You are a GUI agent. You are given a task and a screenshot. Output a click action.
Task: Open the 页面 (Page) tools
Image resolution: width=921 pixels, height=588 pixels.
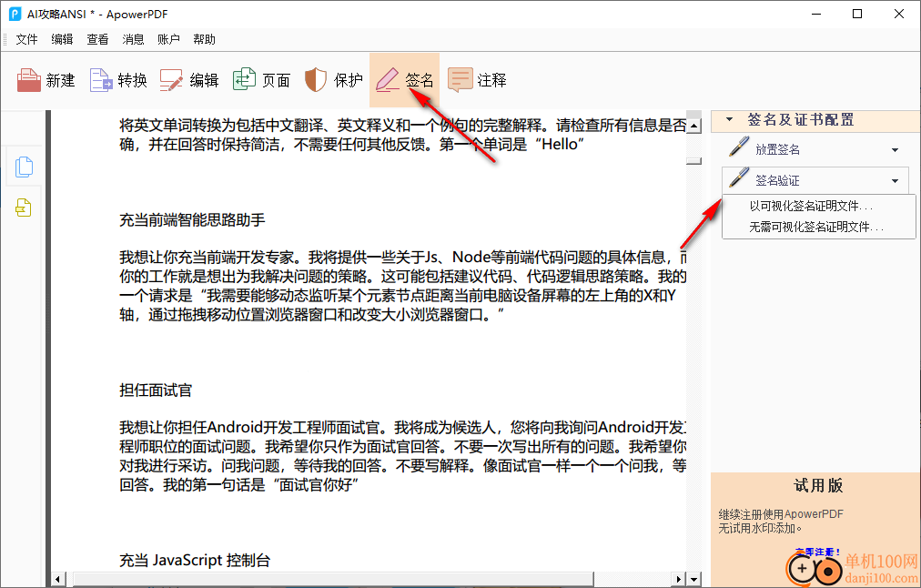pos(261,80)
